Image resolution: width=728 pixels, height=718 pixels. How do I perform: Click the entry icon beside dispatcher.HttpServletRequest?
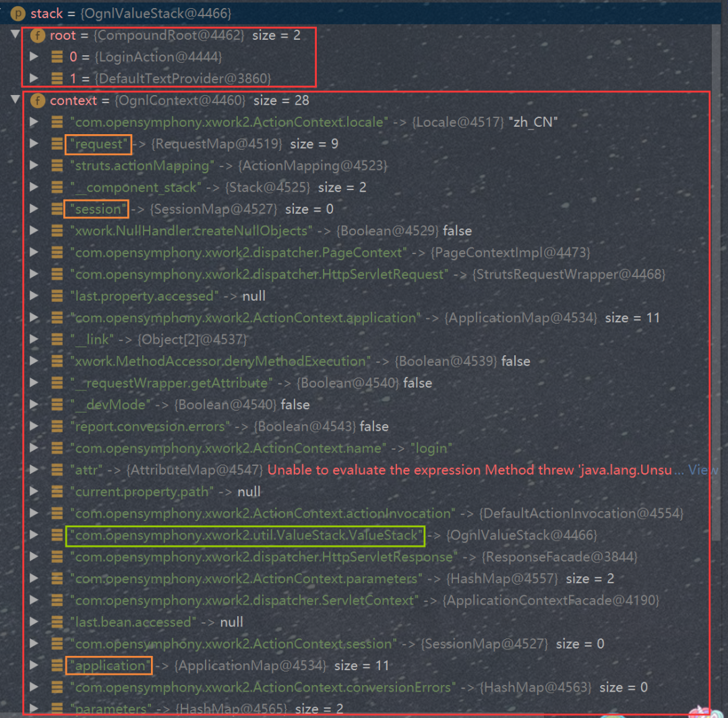point(57,274)
